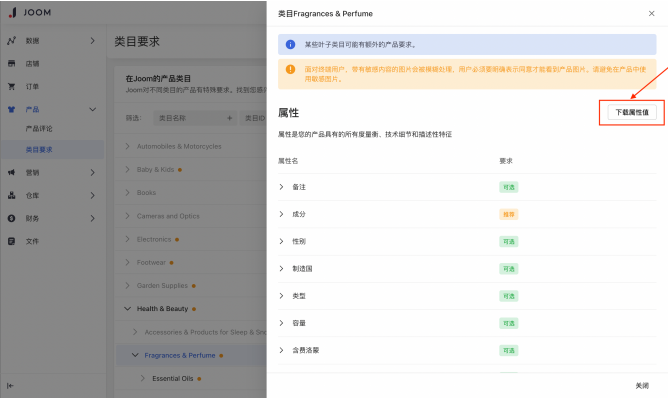Screen dimensions: 669x401
Task: Open orders via shopping cart icon
Action: click(x=12, y=87)
